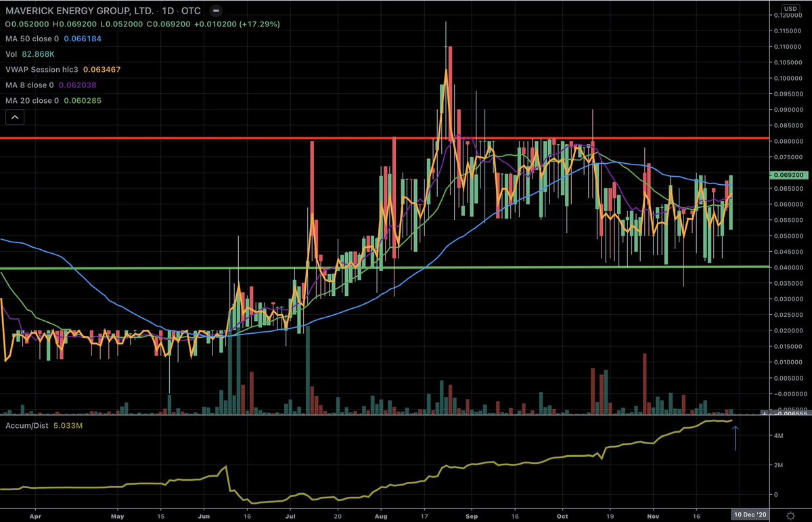Select the MA 8 close legend
Viewport: 812px width, 522px height.
(30, 85)
